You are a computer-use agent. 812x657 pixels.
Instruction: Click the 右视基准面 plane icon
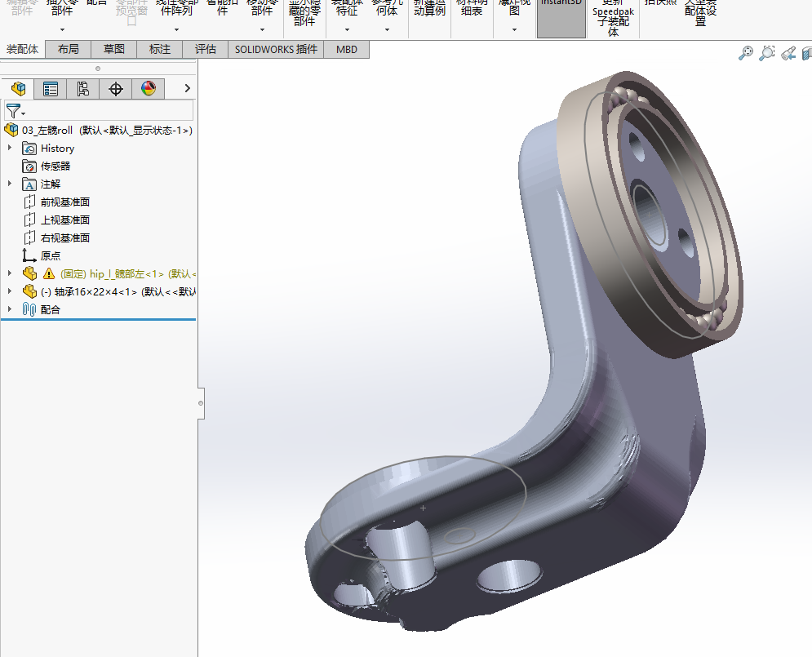29,237
